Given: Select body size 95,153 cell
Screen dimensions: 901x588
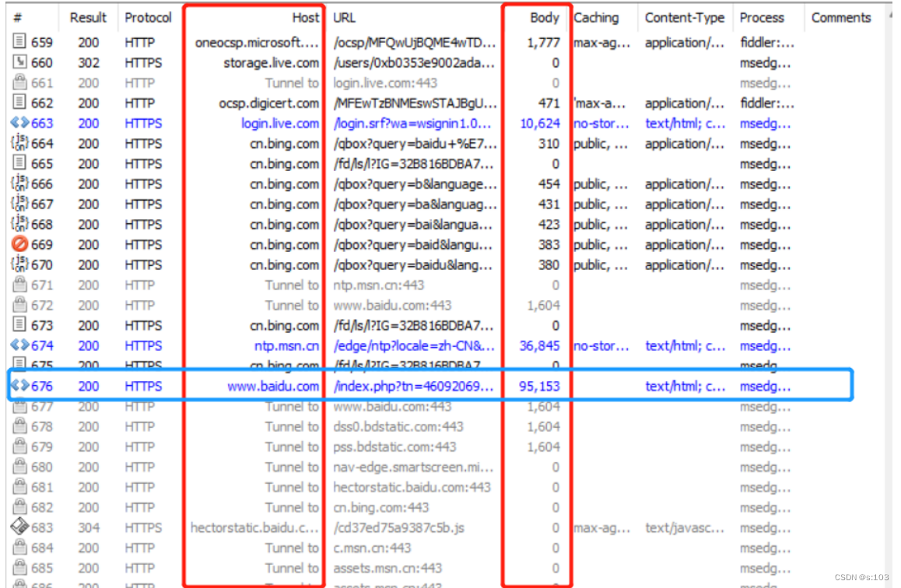Looking at the screenshot, I should coord(539,387).
